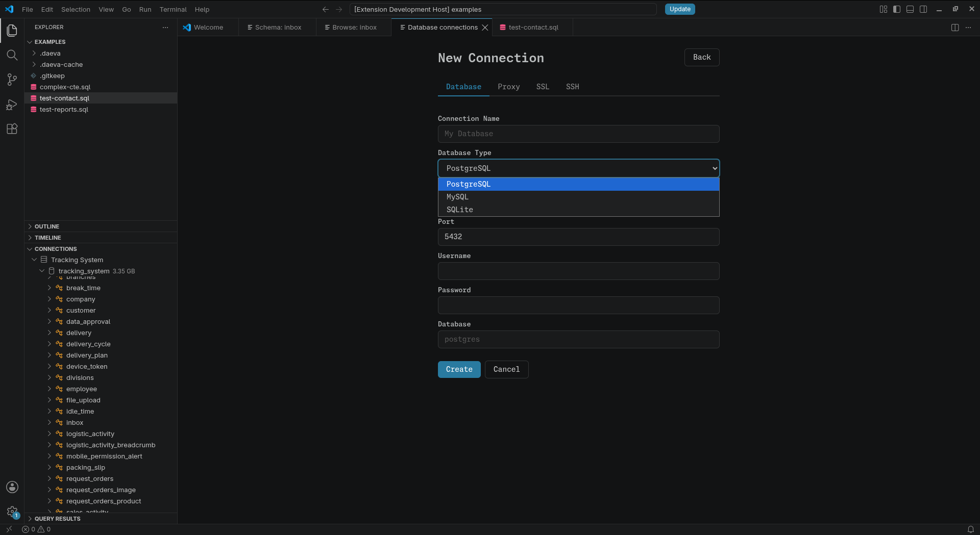Viewport: 980px width, 535px height.
Task: Open the remote window status icon
Action: click(9, 529)
